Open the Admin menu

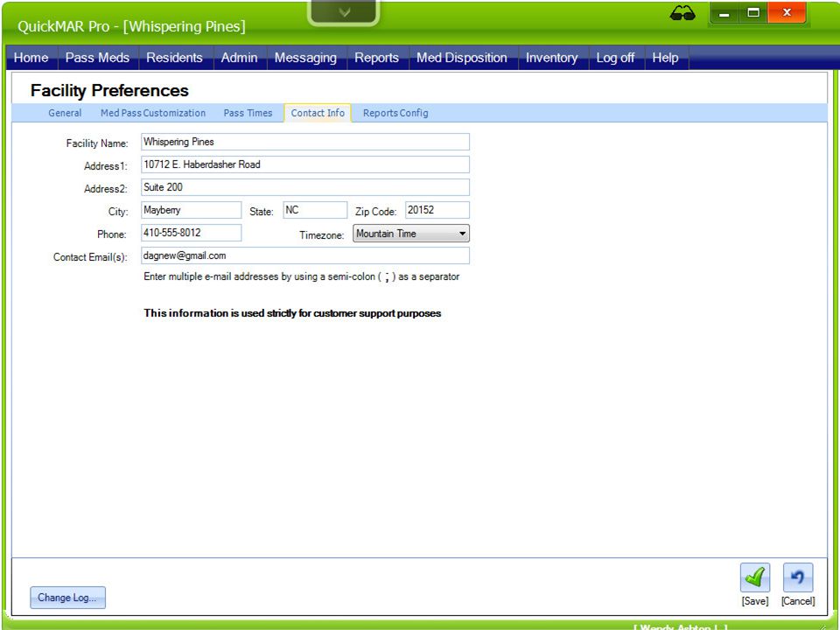point(240,58)
